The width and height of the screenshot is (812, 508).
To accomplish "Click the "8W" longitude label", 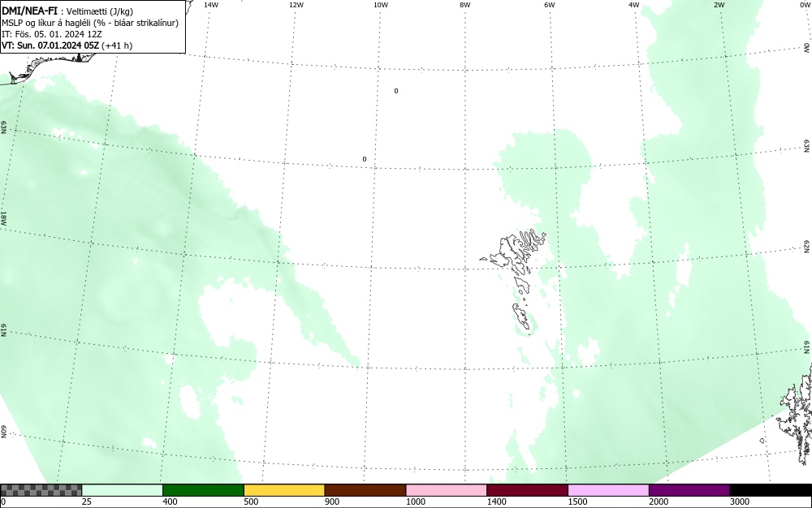I will [x=465, y=5].
